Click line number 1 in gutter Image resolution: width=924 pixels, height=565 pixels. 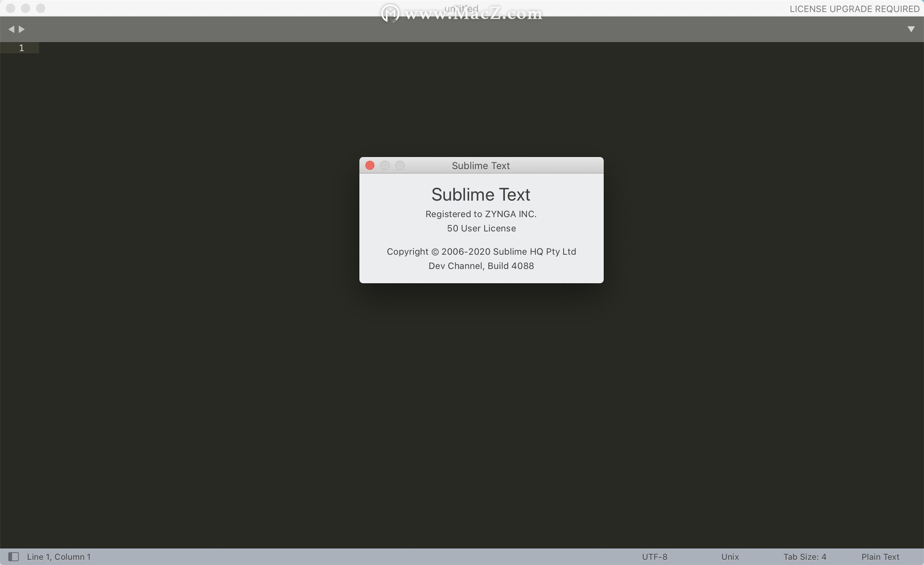tap(21, 48)
